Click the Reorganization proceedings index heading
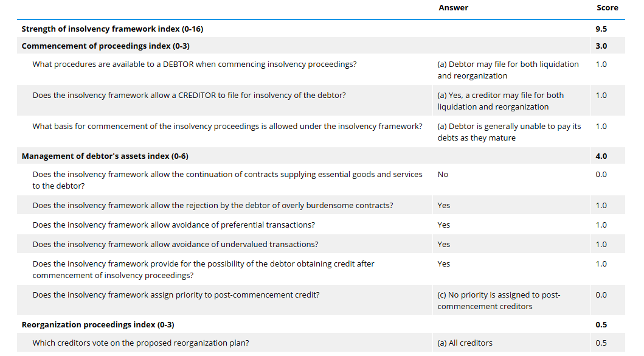 [98, 325]
